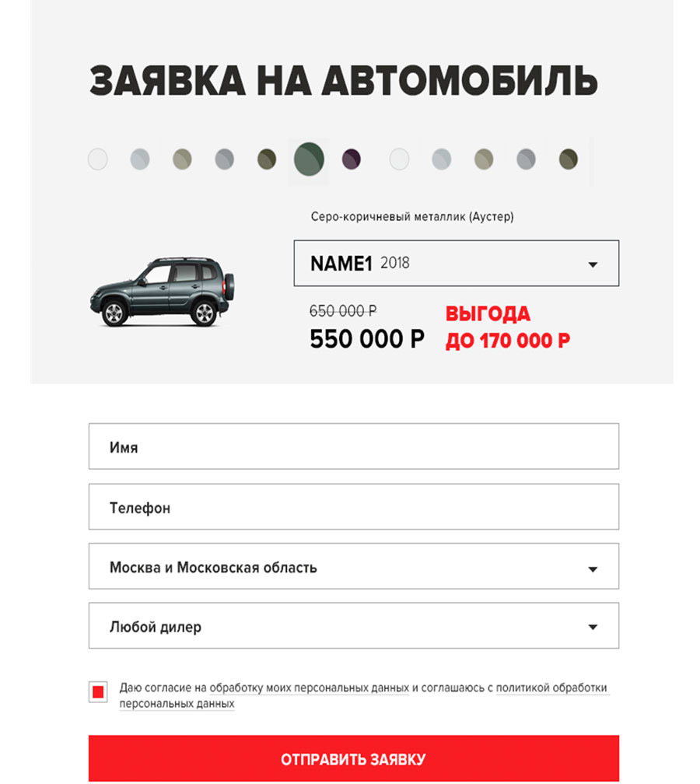Open the NAME1 2018 model dropdown
This screenshot has width=700, height=784.
coord(456,263)
